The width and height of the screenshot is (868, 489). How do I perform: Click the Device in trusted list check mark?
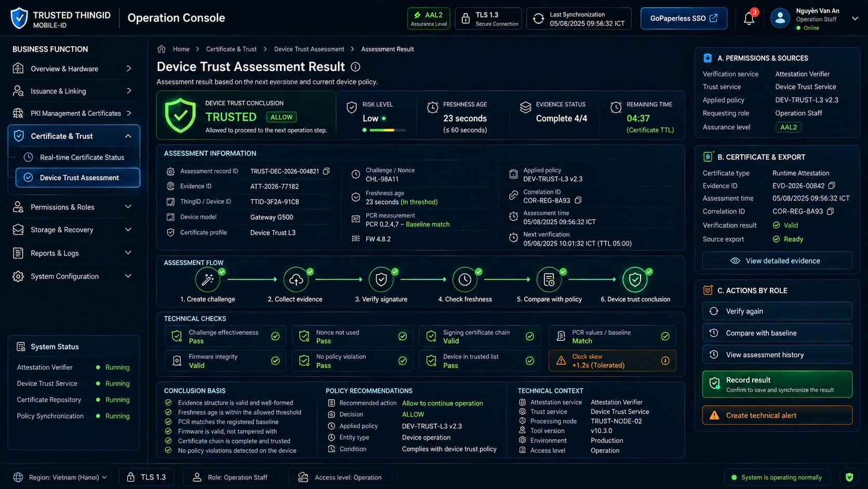pos(530,361)
